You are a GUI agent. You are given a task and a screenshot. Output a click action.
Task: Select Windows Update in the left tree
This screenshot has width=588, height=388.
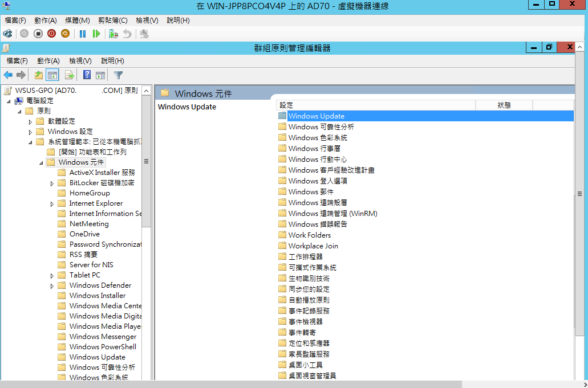tap(97, 357)
